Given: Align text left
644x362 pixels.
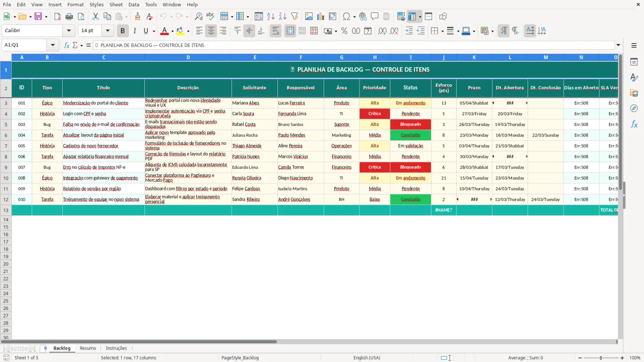Looking at the screenshot, I should (200, 31).
